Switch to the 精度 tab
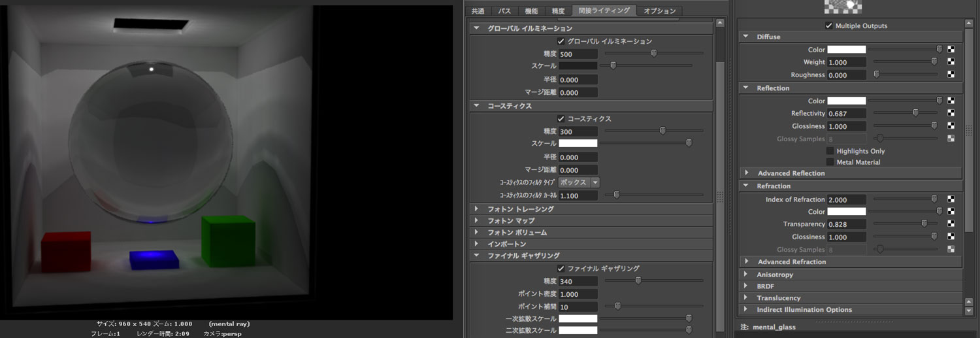Viewport: 980px width, 338px height. point(558,11)
